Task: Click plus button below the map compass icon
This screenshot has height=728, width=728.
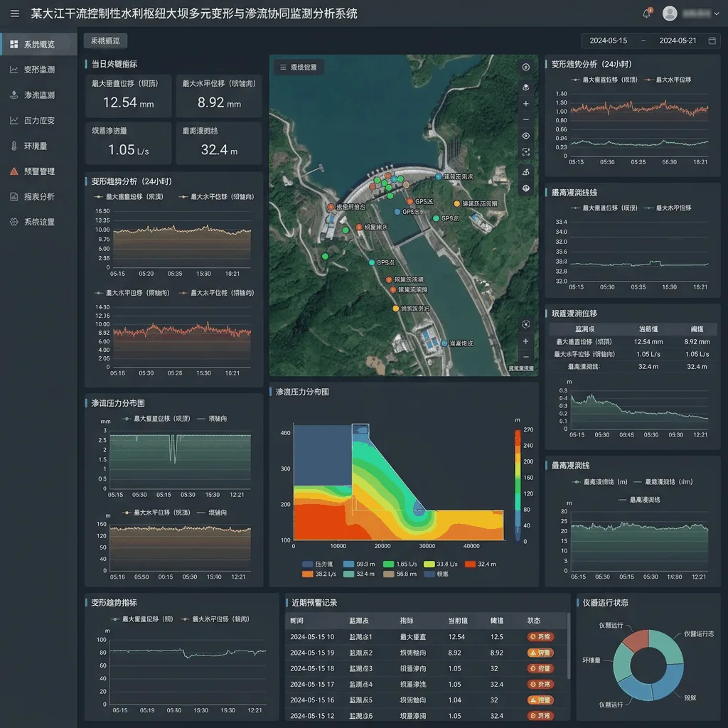Action: pyautogui.click(x=525, y=341)
